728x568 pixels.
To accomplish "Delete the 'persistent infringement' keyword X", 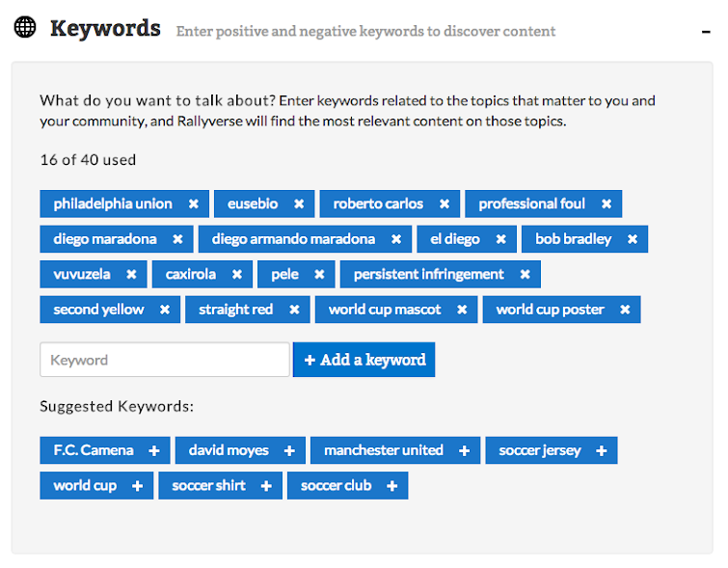I will tap(526, 275).
